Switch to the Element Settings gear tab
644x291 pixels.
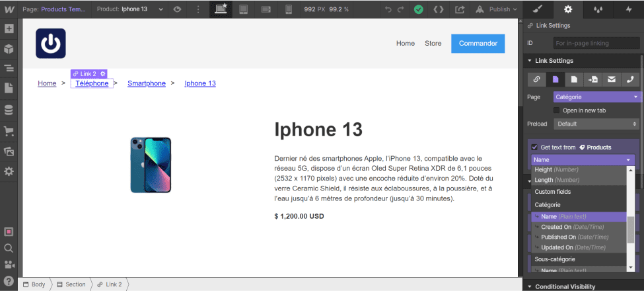[568, 9]
